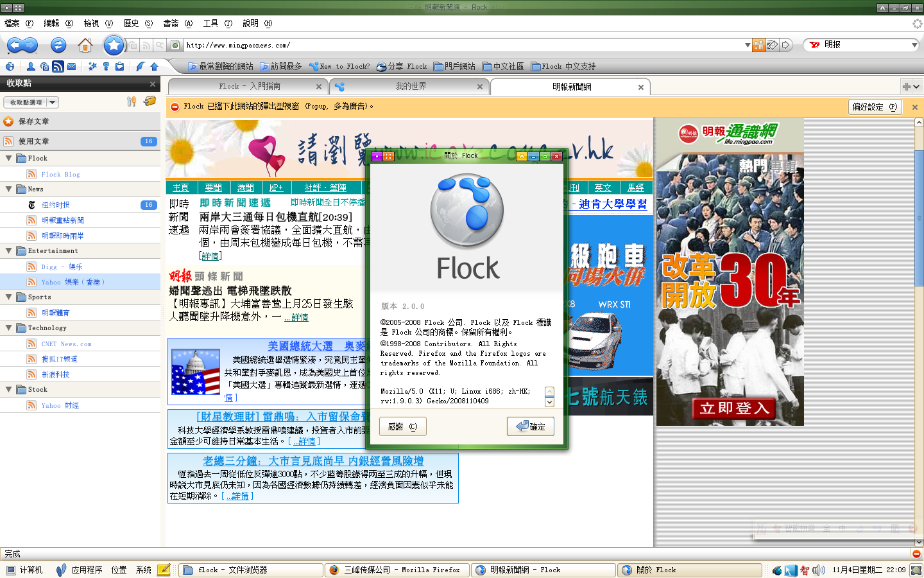Click the 感謝 button in dialog
The width and height of the screenshot is (924, 578).
[402, 427]
